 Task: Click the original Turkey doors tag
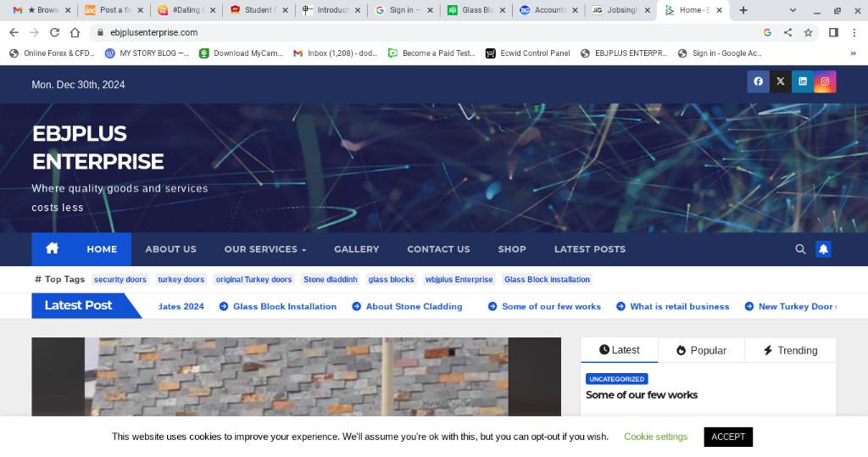point(253,279)
